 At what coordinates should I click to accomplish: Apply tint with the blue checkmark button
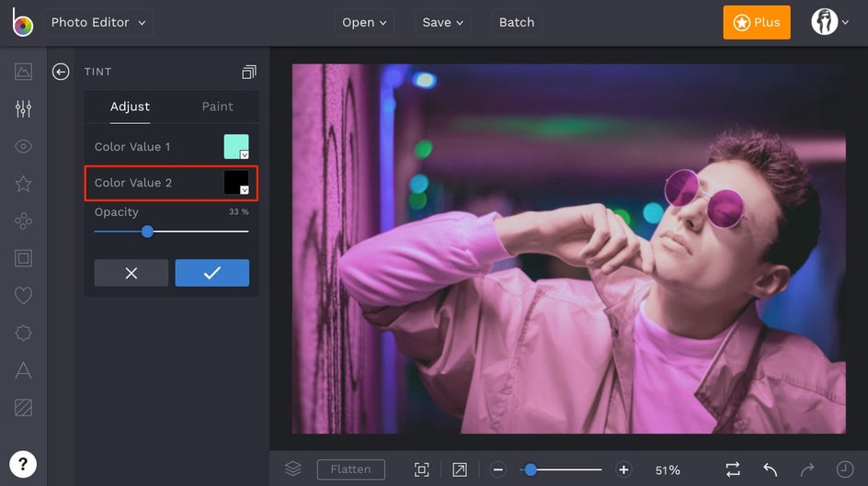coord(211,273)
